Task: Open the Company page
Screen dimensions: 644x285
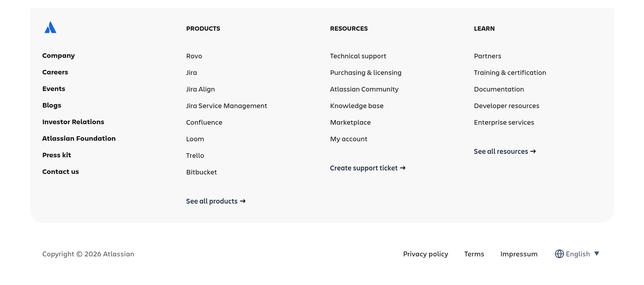Action: (x=58, y=56)
